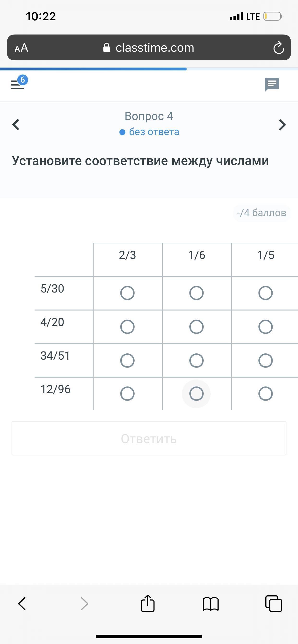Screen dimensions: 298x644
Task: Tap the без ответа status label
Action: [x=154, y=132]
